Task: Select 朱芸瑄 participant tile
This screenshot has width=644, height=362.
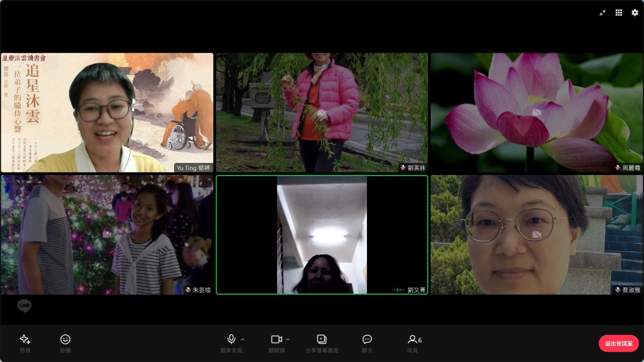Action: click(x=107, y=235)
